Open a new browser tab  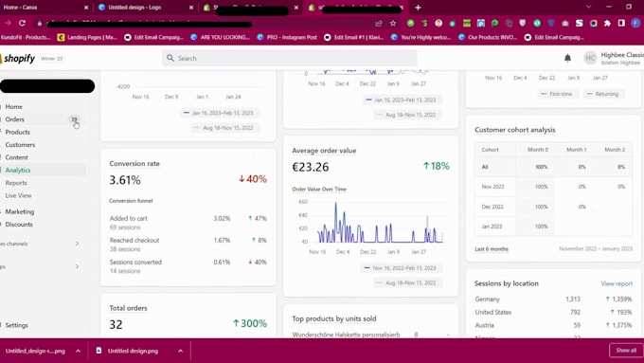[x=418, y=8]
